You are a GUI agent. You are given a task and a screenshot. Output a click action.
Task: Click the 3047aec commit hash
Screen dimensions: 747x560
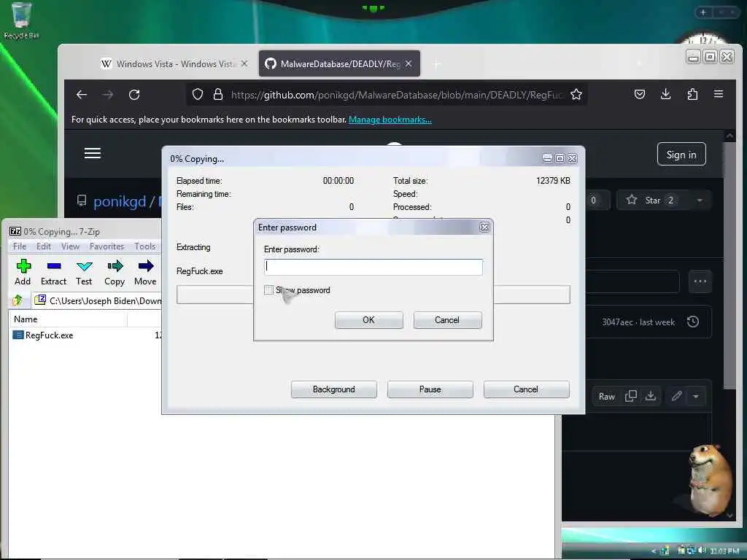pyautogui.click(x=617, y=322)
